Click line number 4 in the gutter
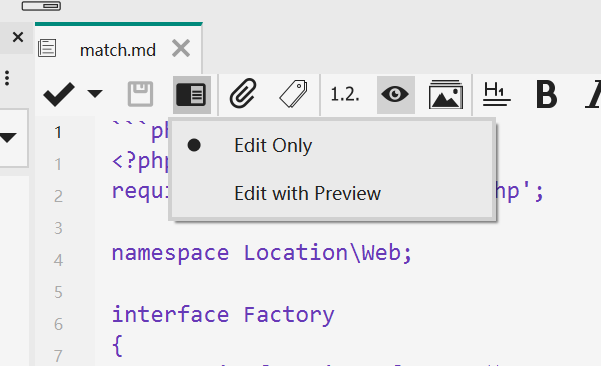The width and height of the screenshot is (601, 366). [58, 260]
